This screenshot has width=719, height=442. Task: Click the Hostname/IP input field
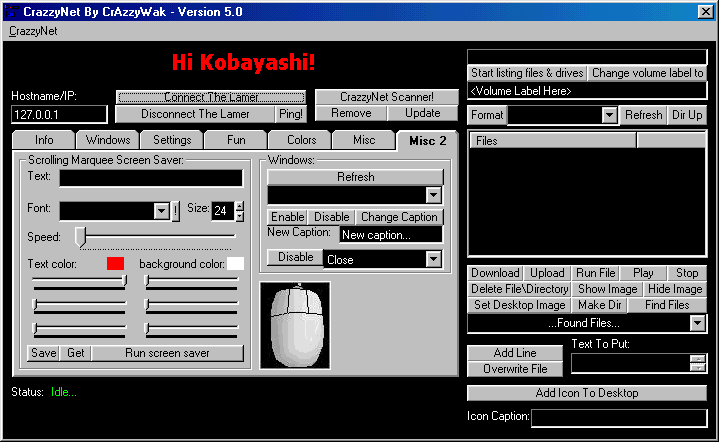pyautogui.click(x=59, y=115)
